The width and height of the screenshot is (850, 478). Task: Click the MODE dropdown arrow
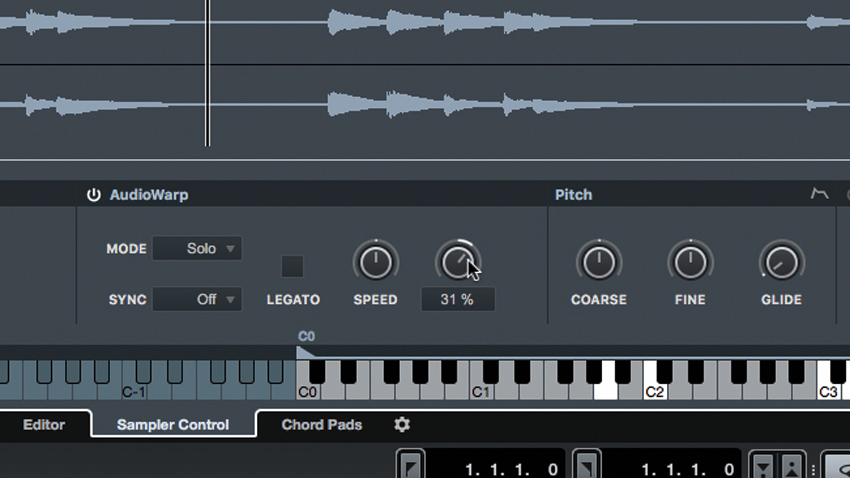(230, 249)
